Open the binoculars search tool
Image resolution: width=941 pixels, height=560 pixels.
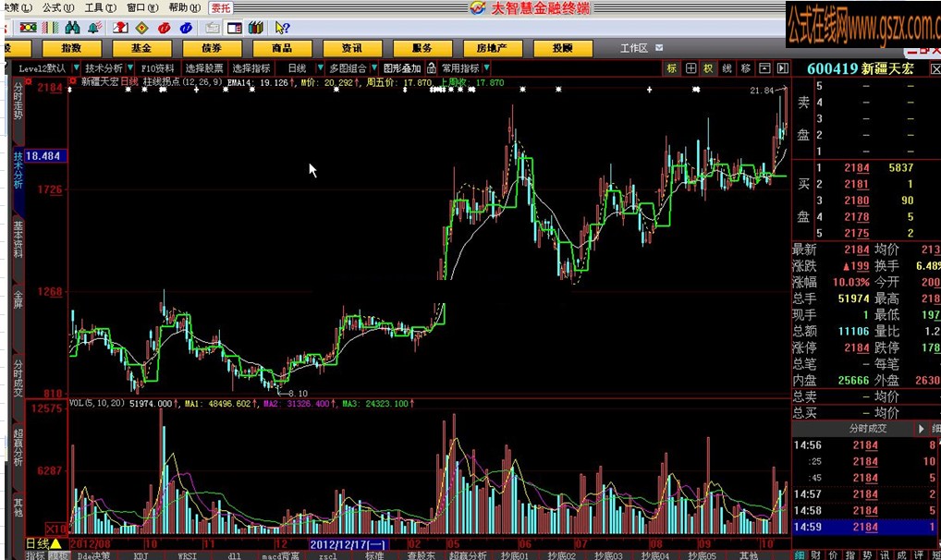(x=73, y=28)
